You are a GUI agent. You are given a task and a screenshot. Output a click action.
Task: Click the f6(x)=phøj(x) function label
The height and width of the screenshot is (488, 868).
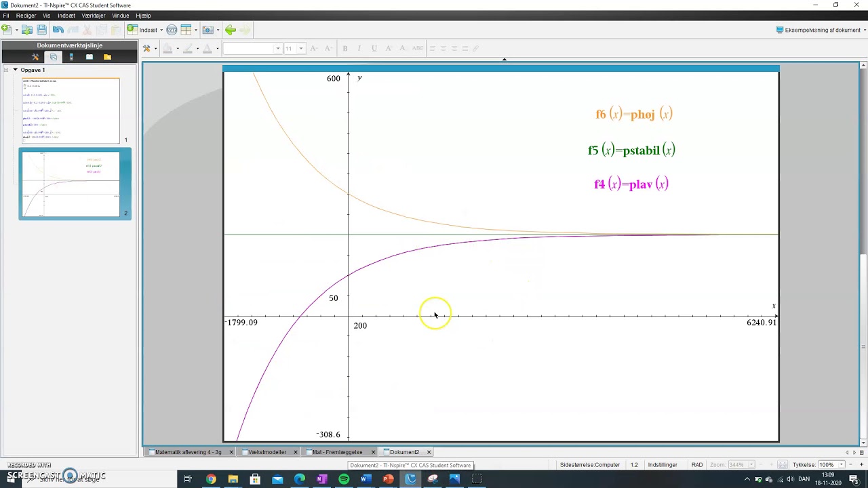tap(634, 115)
